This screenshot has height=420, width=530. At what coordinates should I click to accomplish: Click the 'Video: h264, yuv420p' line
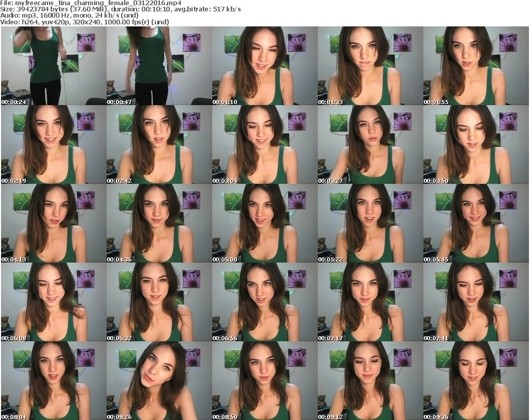pyautogui.click(x=84, y=22)
